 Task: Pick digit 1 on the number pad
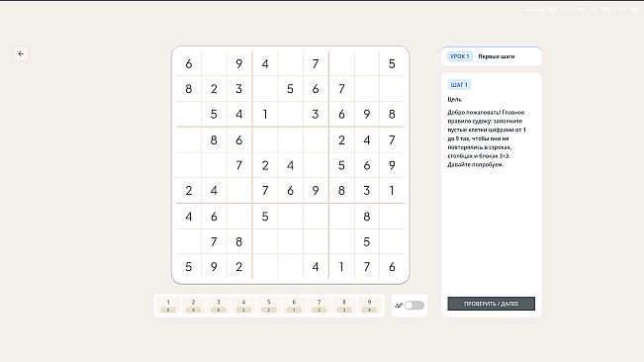tap(168, 306)
